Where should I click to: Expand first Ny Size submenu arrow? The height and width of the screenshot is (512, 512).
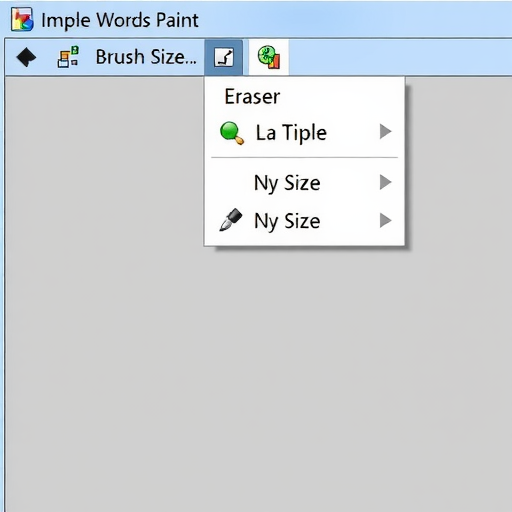click(x=385, y=182)
